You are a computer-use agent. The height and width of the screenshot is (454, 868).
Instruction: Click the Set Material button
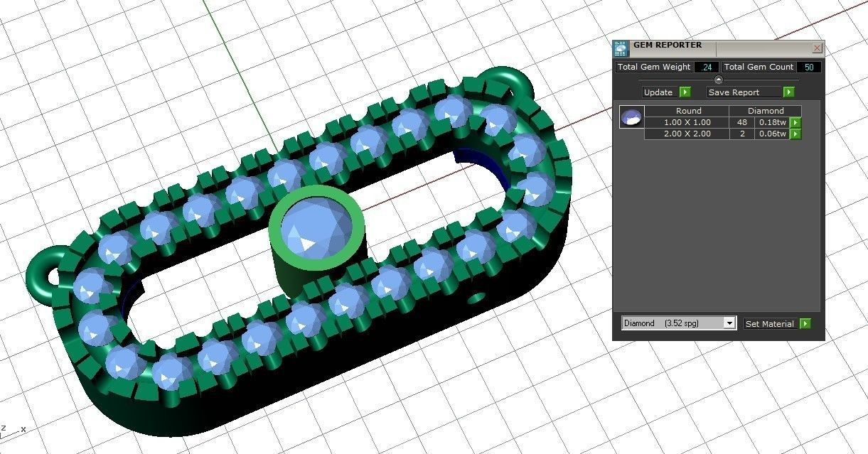770,323
